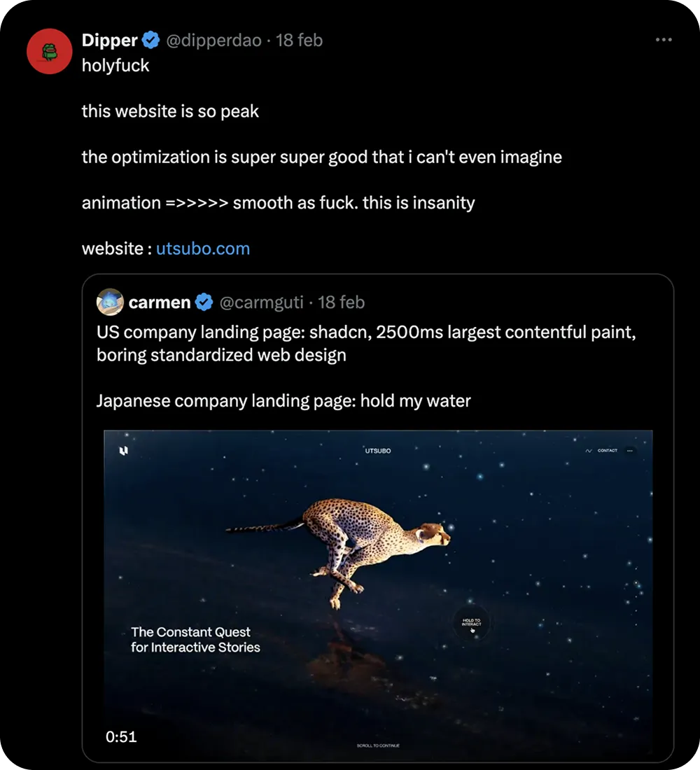Click the Dipper display name
700x770 pixels.
110,41
